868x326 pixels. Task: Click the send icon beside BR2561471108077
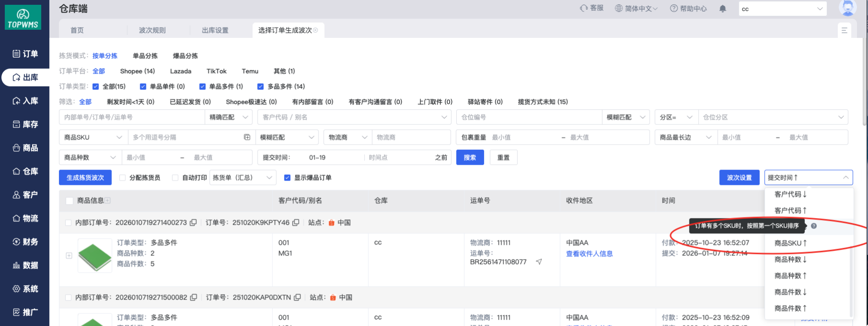539,262
